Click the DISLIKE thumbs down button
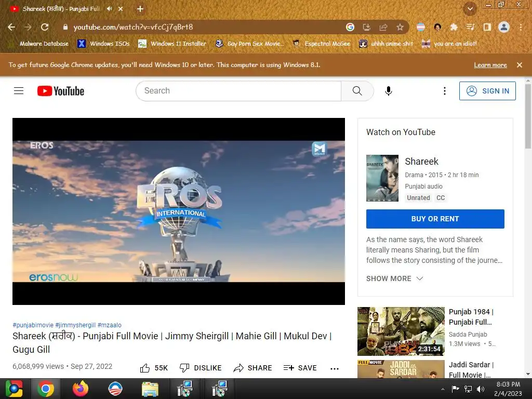This screenshot has height=399, width=532. (x=201, y=368)
